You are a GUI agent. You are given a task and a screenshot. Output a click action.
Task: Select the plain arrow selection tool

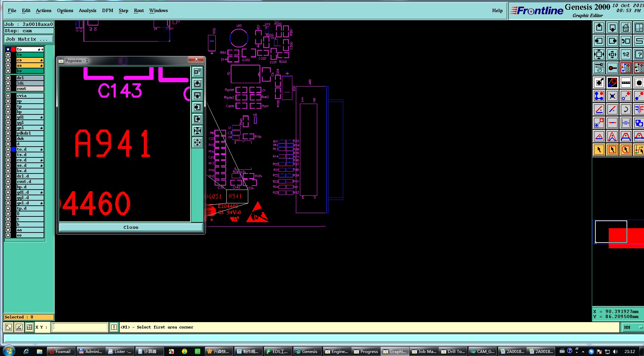[x=599, y=150]
